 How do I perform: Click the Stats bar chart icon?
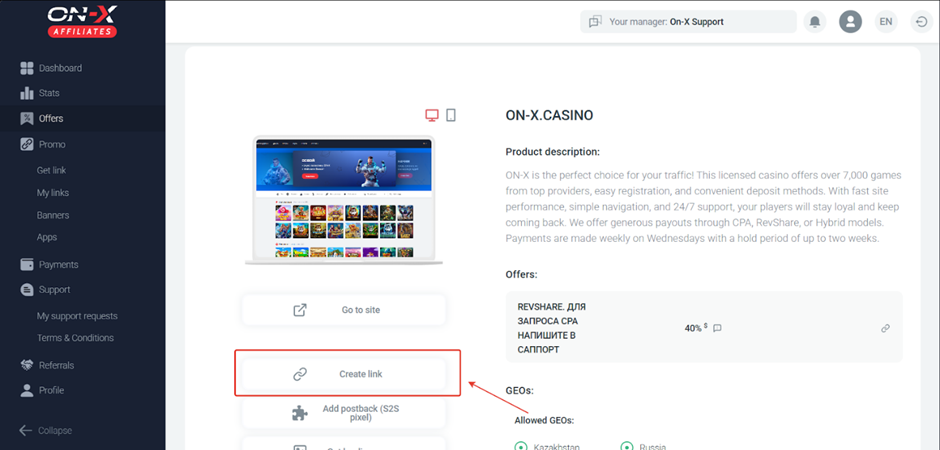point(26,93)
